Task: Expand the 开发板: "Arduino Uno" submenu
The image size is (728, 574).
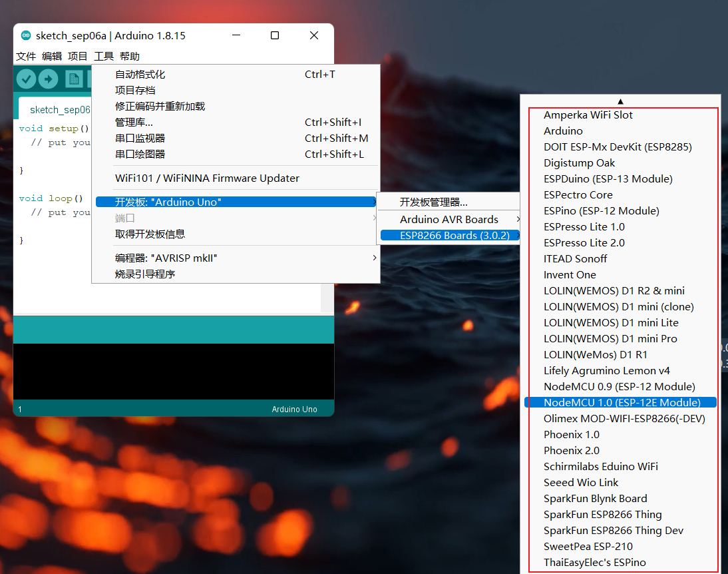Action: tap(237, 202)
